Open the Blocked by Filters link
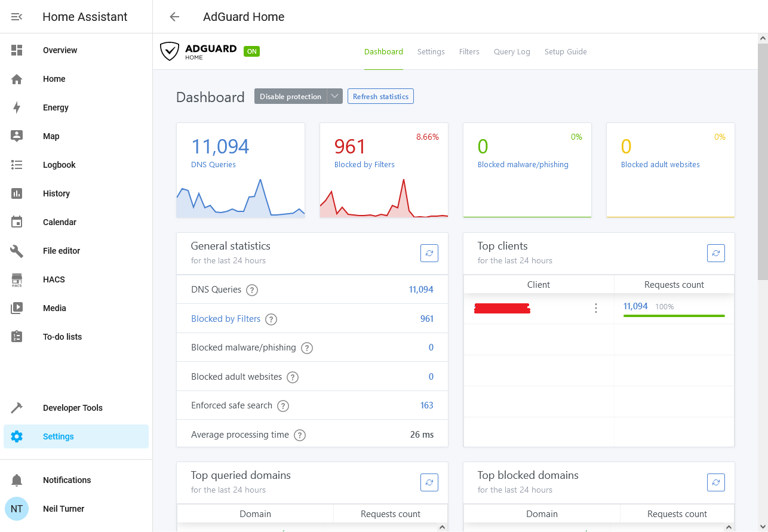768x532 pixels. point(226,318)
